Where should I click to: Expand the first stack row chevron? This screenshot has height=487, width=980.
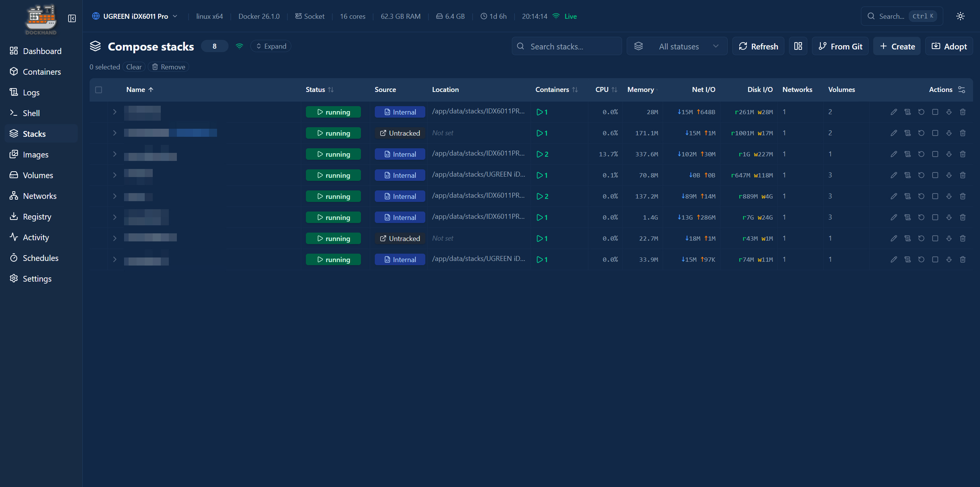[114, 112]
